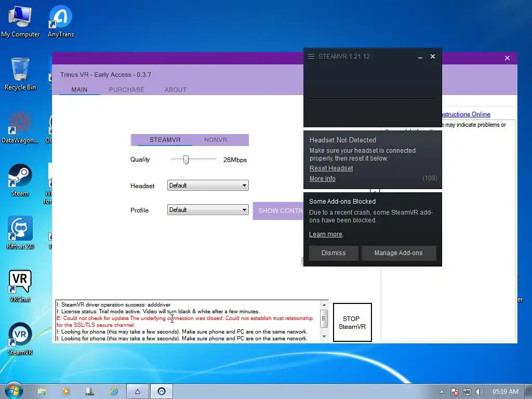Viewport: 532px width, 399px height.
Task: Minimize the SteamVR status window
Action: click(420, 57)
